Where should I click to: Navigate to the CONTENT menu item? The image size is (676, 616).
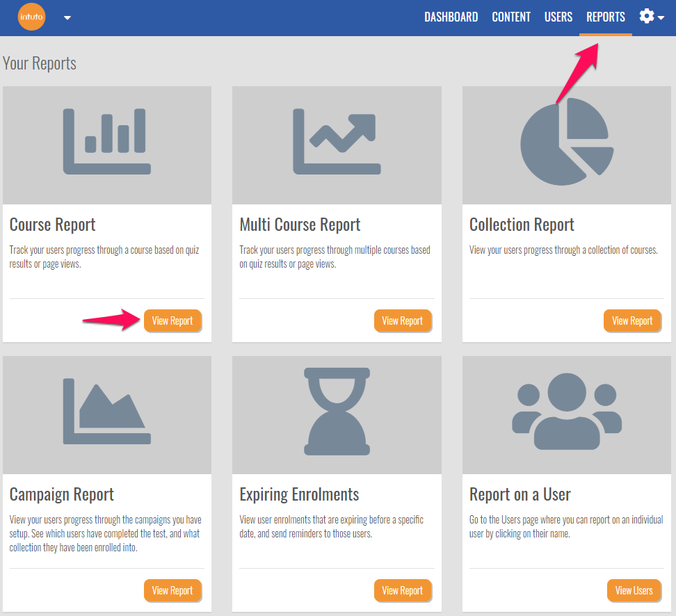coord(511,17)
